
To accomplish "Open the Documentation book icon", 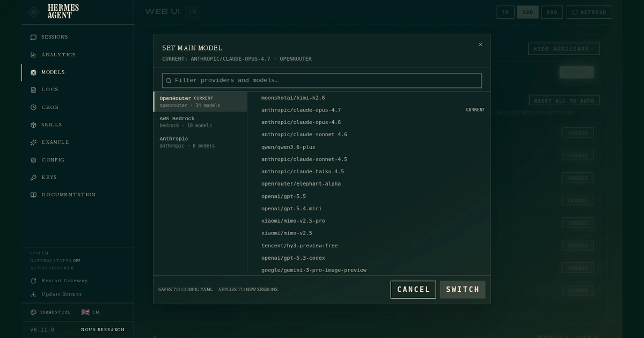I will coord(33,195).
